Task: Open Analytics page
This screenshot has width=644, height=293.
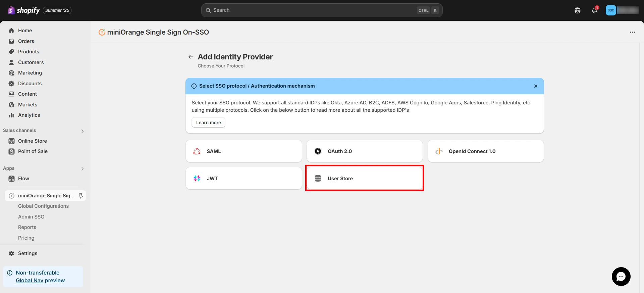Action: [x=29, y=115]
